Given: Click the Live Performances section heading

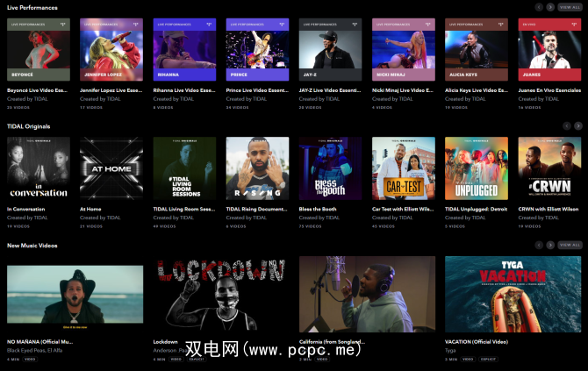Looking at the screenshot, I should [32, 8].
